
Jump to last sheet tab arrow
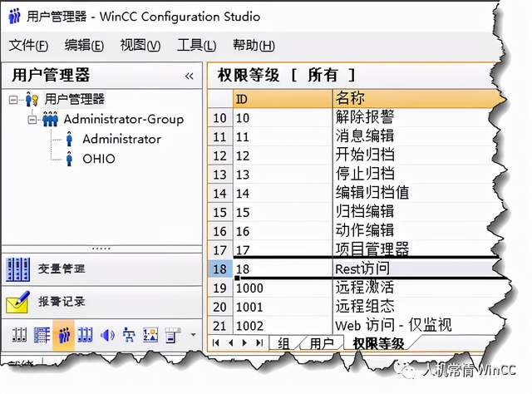(x=259, y=342)
